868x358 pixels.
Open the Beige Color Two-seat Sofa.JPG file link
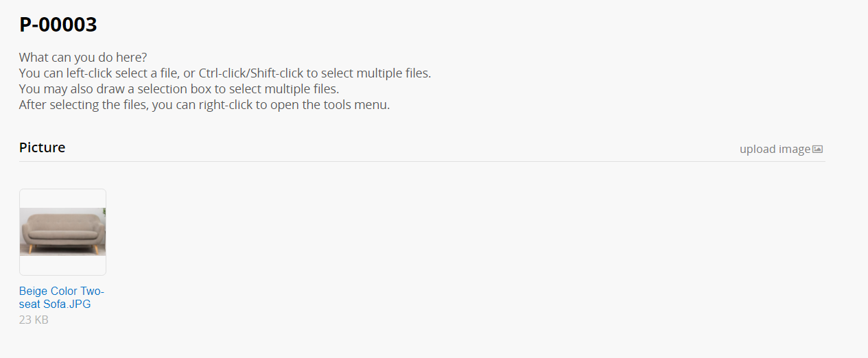pos(62,298)
